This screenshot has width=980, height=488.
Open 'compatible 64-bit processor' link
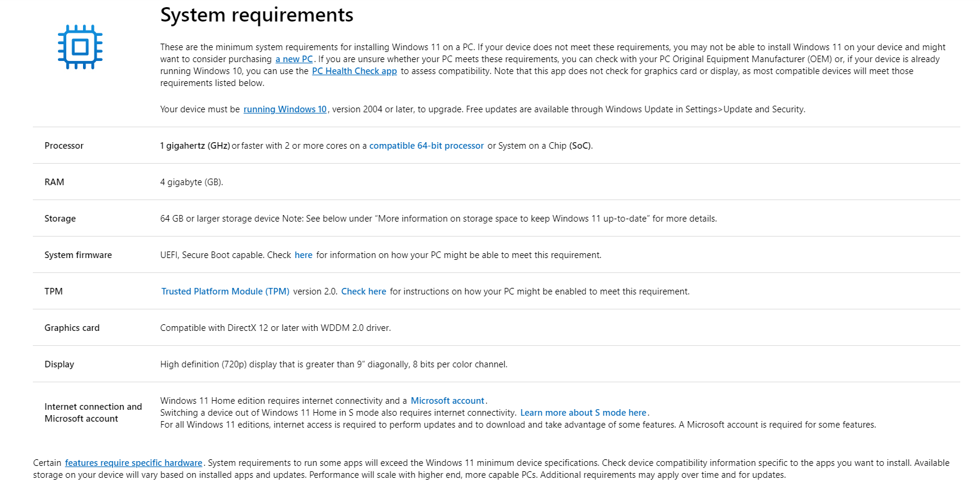pyautogui.click(x=426, y=146)
